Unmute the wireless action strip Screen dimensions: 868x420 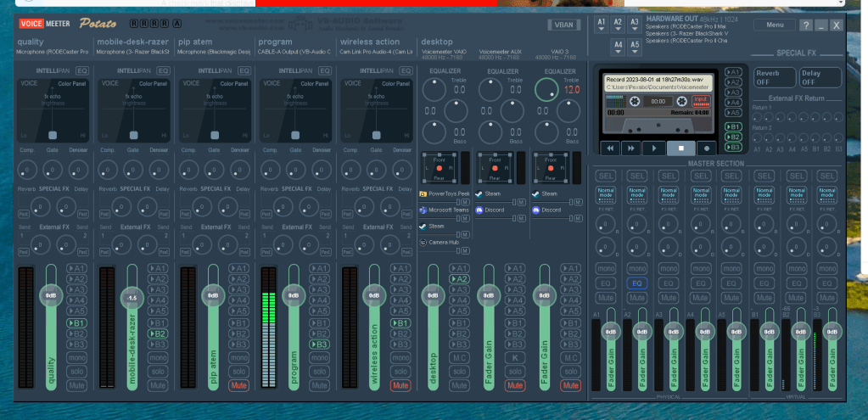(x=400, y=385)
